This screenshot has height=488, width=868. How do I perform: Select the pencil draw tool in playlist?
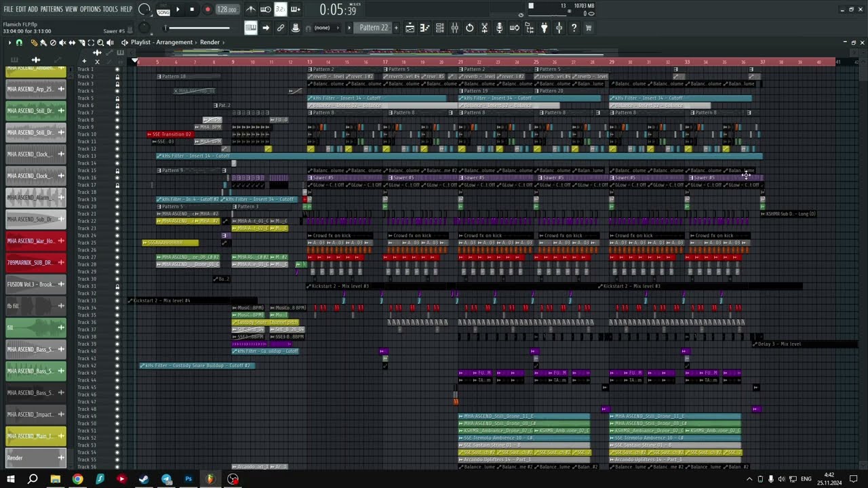pyautogui.click(x=34, y=43)
